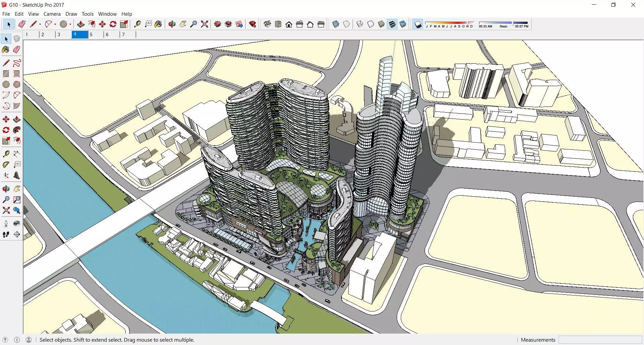Switch to scene tab 1
Screen dimensions: 644x345
(31, 34)
